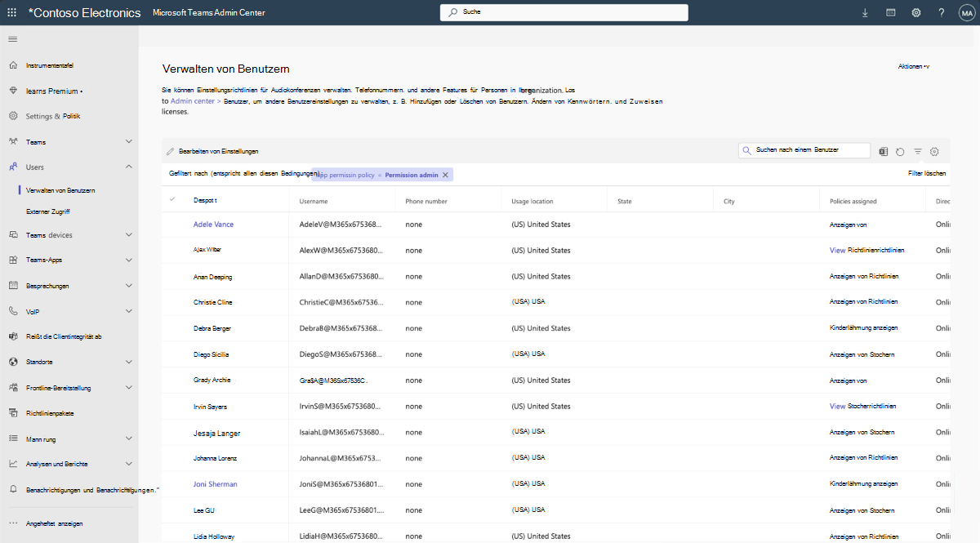Viewport: 980px width, 543px height.
Task: Click the Policies assigned column header
Action: click(853, 201)
